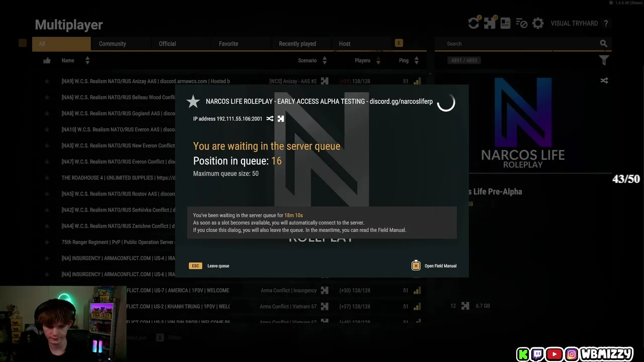Click the Twitch icon in the stream overlay
Viewport: 644px width, 362px height.
pyautogui.click(x=537, y=354)
